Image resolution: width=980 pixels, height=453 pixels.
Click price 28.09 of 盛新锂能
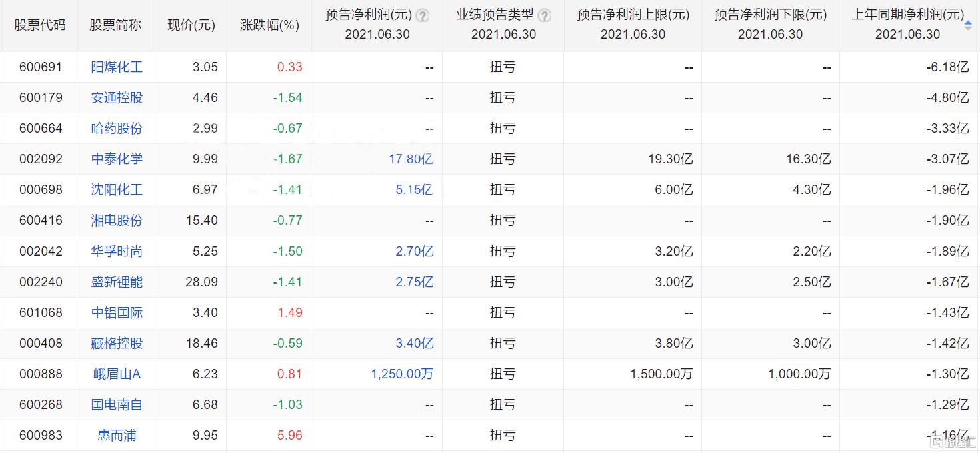tap(201, 282)
